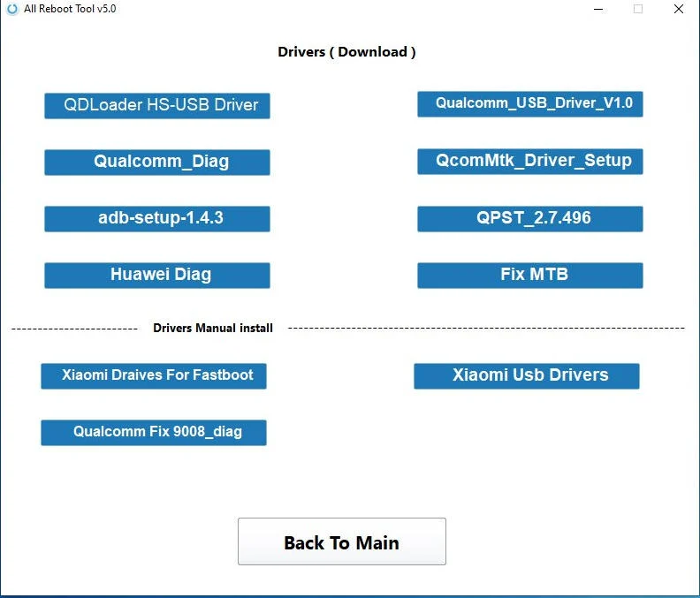Click the All Reboot Tool app icon
The image size is (700, 598).
click(x=11, y=9)
